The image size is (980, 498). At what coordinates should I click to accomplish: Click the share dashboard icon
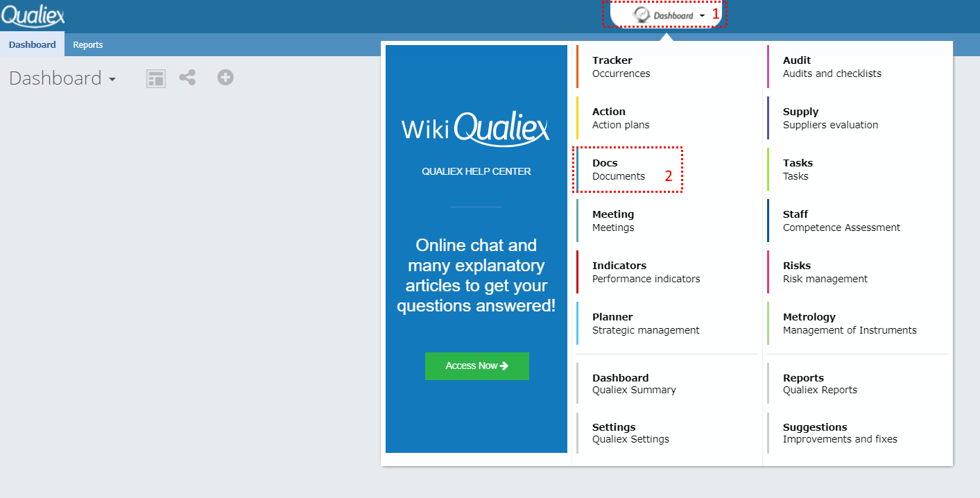click(x=187, y=78)
